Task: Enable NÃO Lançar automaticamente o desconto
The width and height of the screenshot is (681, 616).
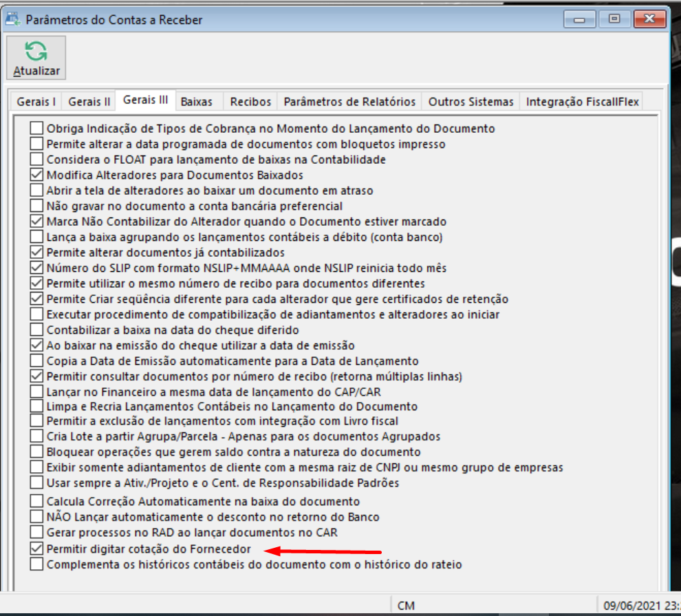Action: (36, 517)
